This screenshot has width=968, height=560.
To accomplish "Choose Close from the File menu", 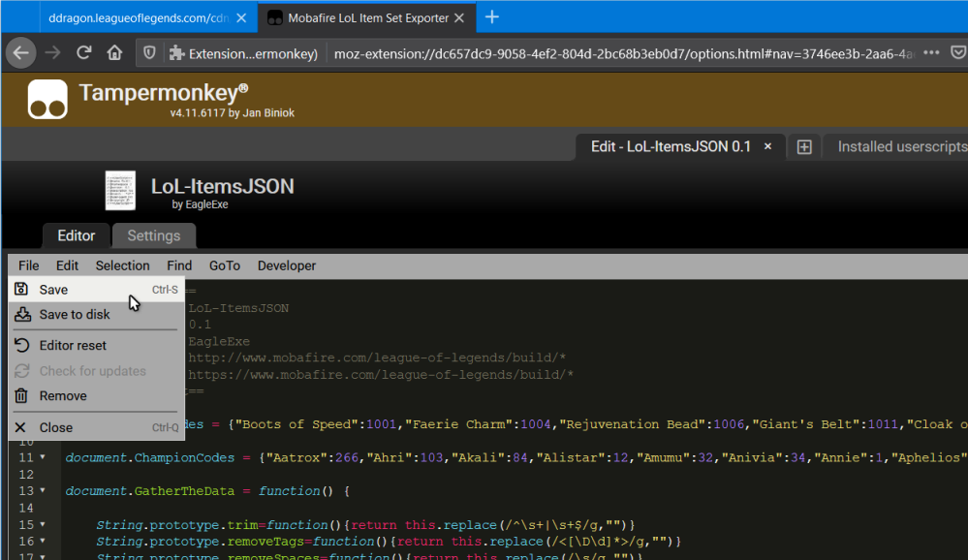I will point(96,427).
